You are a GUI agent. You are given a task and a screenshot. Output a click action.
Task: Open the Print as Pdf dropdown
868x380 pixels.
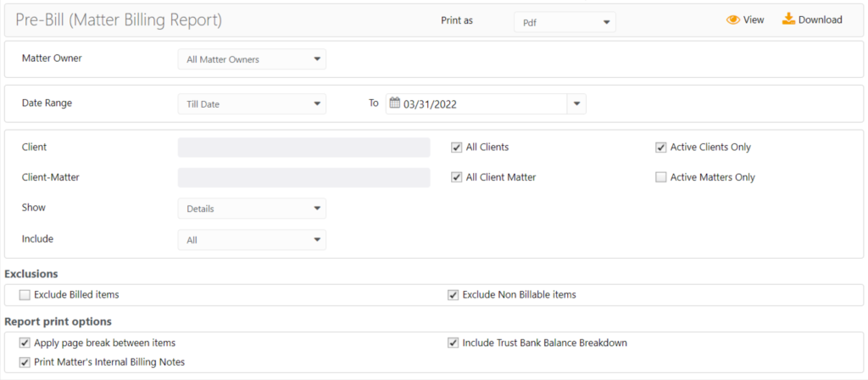pos(565,21)
